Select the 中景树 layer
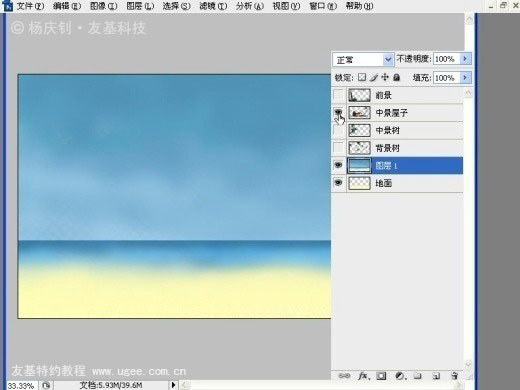The width and height of the screenshot is (520, 390). (405, 130)
